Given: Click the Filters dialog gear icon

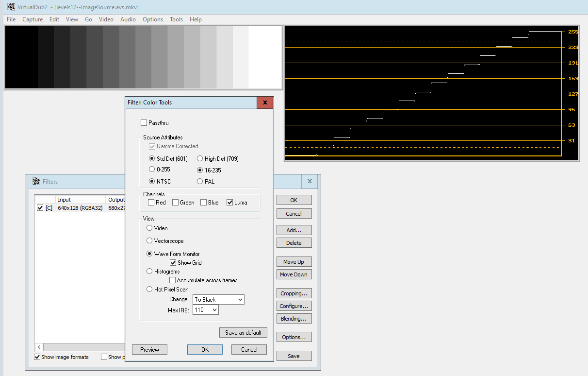Looking at the screenshot, I should 36,182.
